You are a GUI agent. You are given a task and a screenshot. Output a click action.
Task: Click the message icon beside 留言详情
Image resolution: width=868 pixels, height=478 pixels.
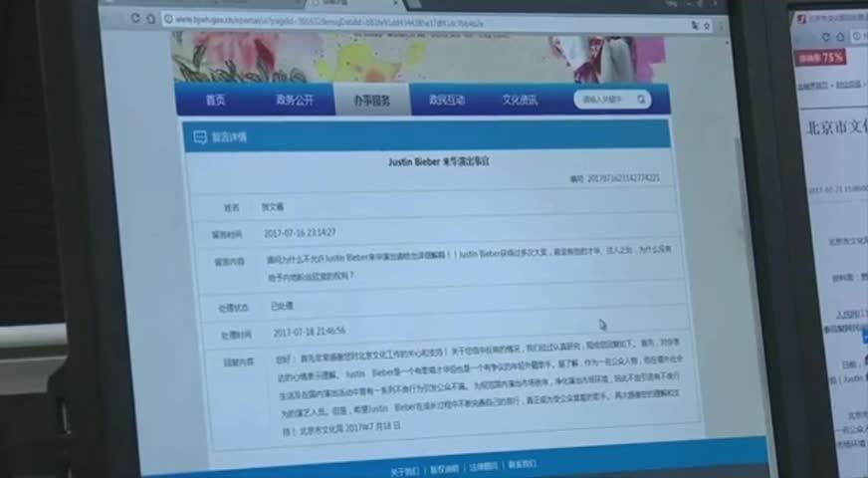tap(200, 136)
